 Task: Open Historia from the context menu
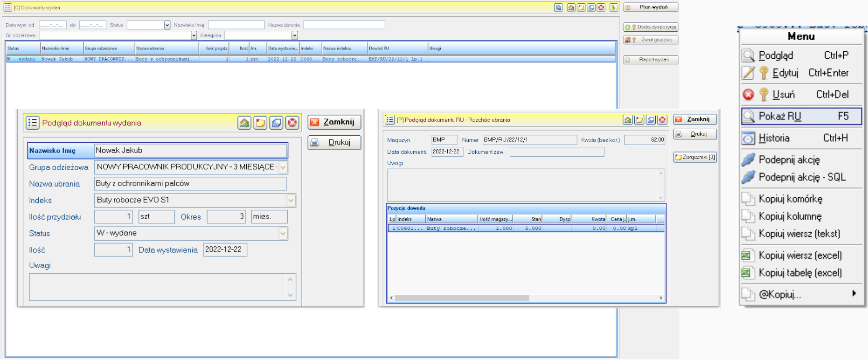coord(801,138)
